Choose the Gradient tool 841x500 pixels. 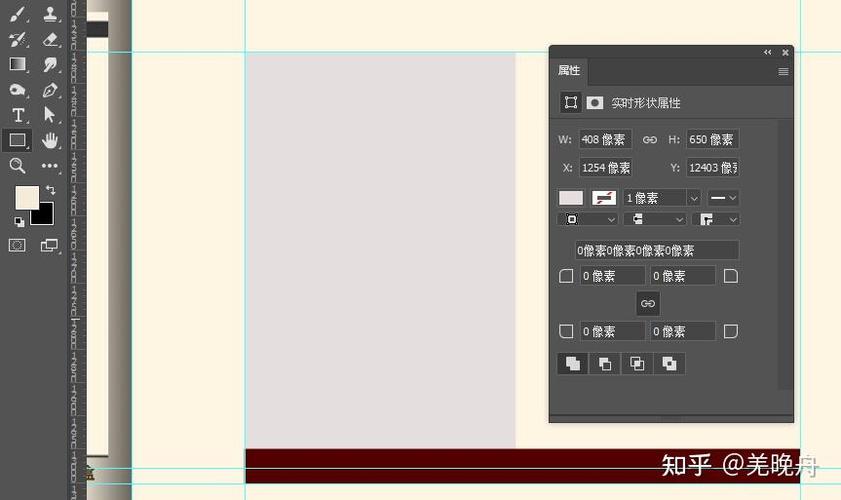click(17, 64)
